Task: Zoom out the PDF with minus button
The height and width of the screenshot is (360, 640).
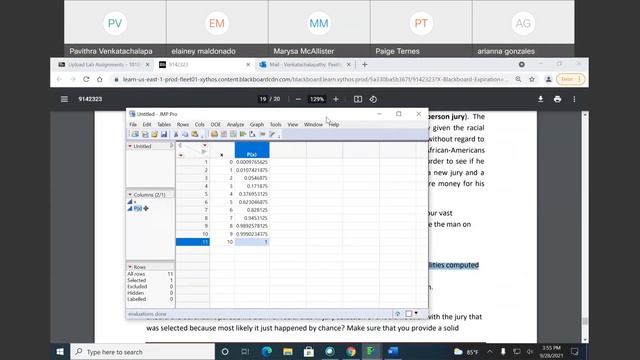Action: pyautogui.click(x=298, y=99)
